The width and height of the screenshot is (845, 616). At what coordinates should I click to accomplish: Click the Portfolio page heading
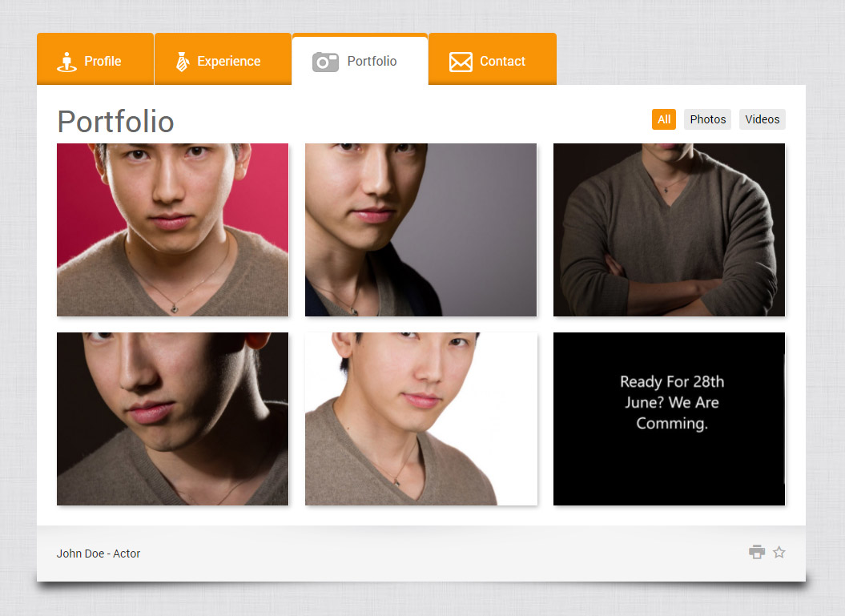pyautogui.click(x=115, y=122)
